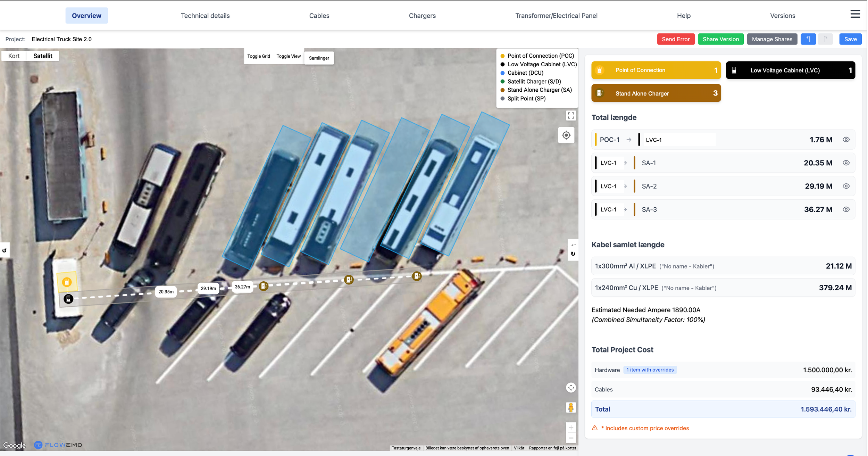
Task: Click the Share Version button
Action: [720, 39]
